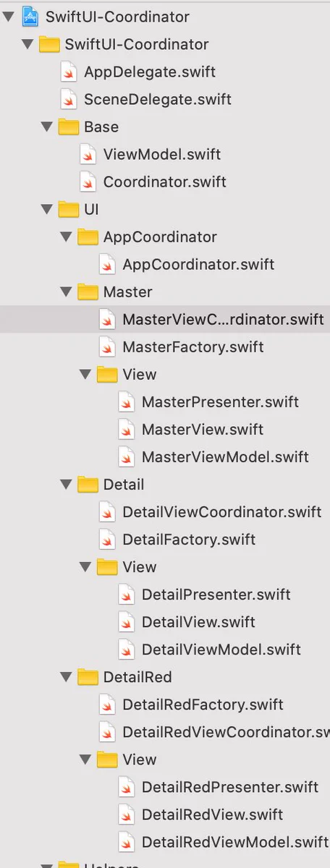Click the folder icon of the Base group
Viewport: 330px width, 868px height.
(68, 127)
